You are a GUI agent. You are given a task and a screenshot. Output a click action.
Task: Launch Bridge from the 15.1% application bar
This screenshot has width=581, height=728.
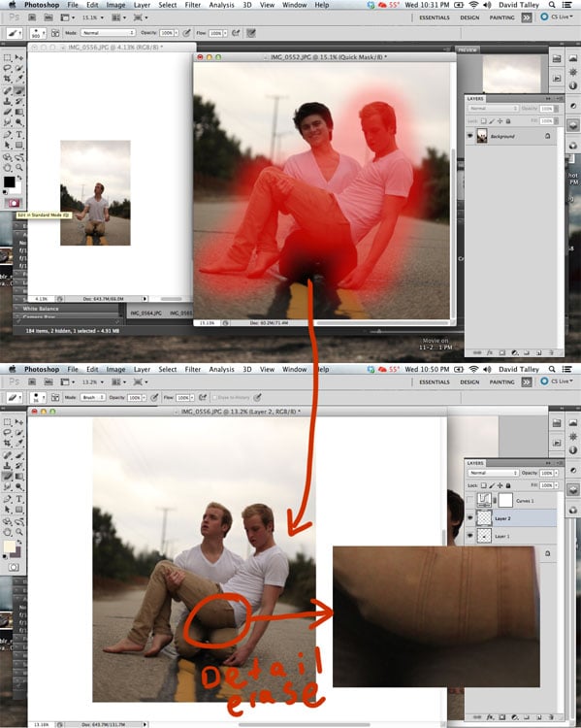click(x=32, y=17)
